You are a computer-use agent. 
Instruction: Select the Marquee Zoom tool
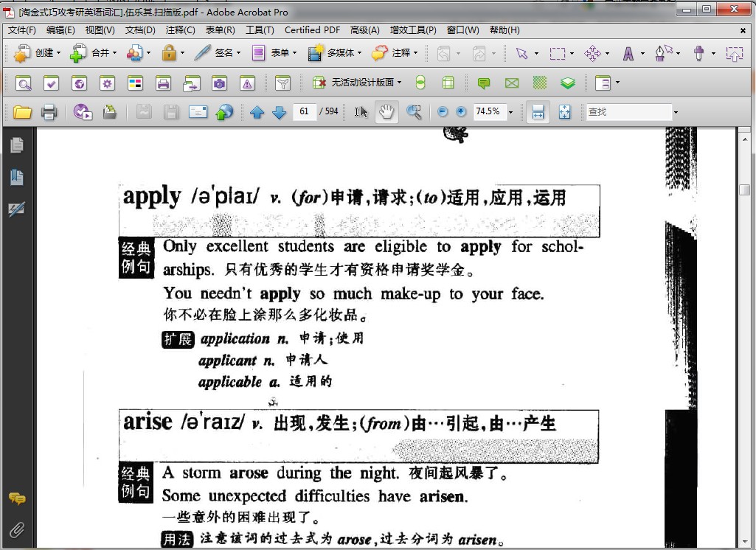click(x=414, y=112)
